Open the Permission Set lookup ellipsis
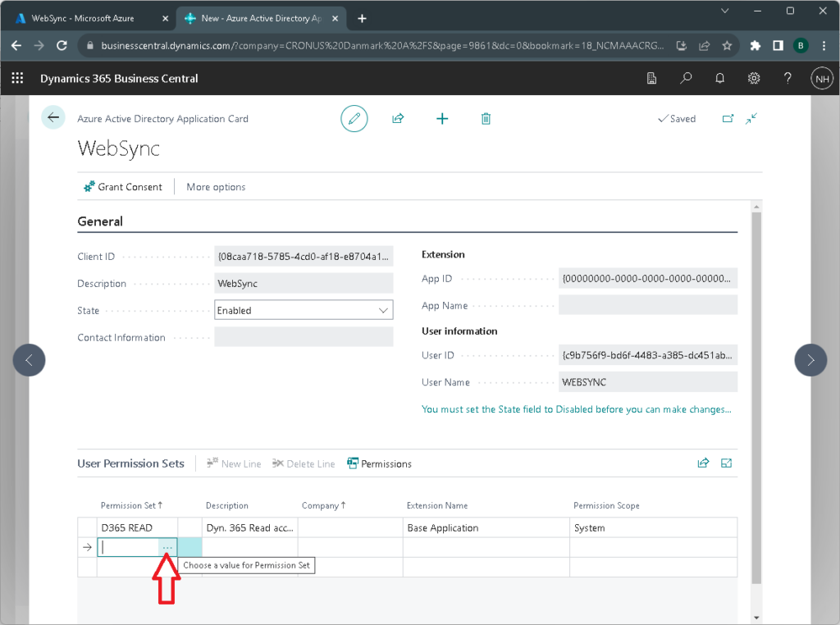Viewport: 840px width, 625px height. pyautogui.click(x=167, y=548)
